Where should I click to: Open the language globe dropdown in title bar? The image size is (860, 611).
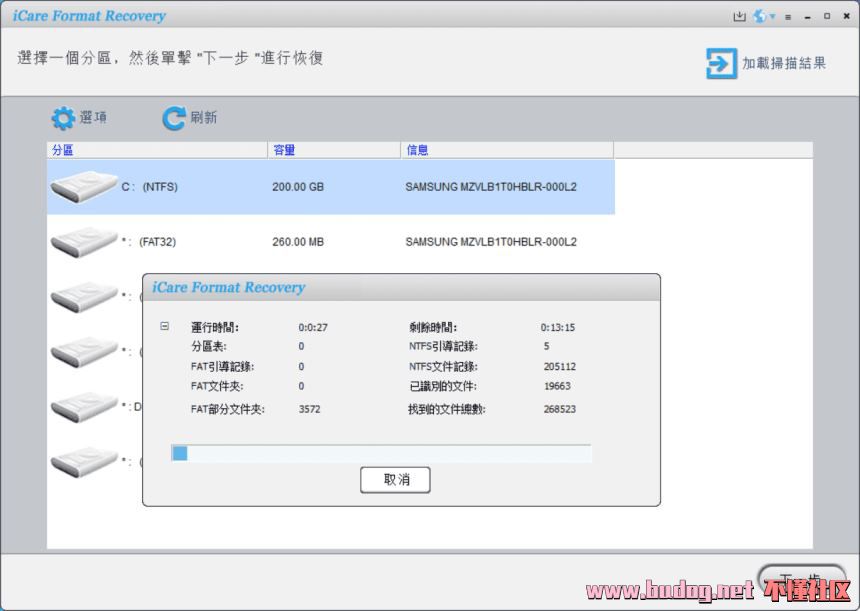764,16
